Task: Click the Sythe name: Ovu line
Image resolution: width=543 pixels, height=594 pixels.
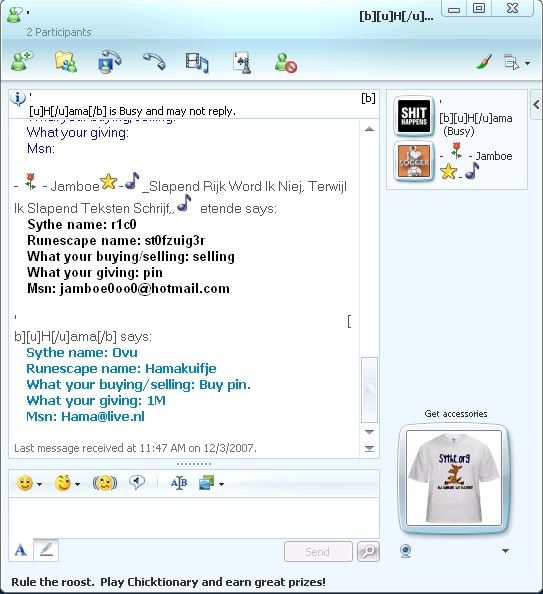Action: [82, 353]
